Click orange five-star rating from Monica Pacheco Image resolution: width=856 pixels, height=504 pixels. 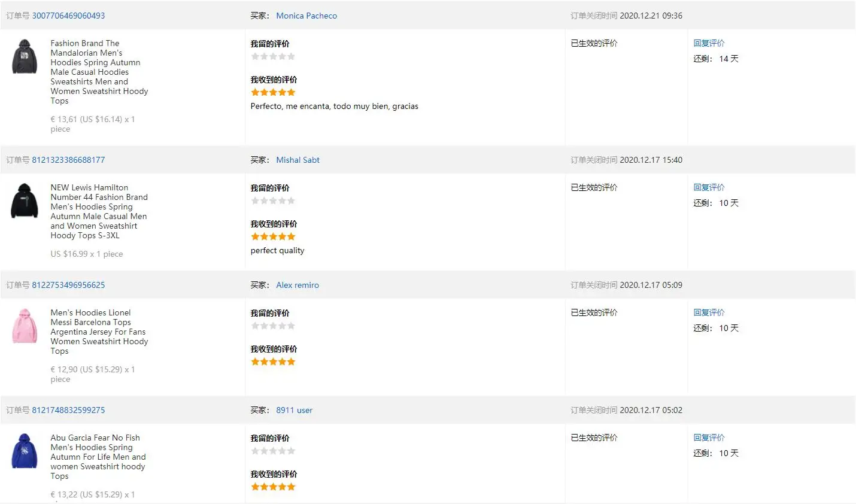273,92
